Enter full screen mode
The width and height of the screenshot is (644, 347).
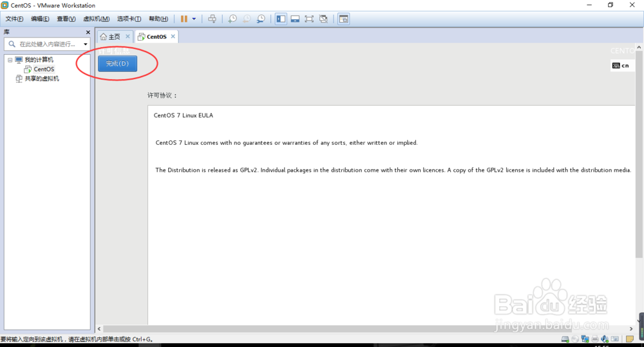click(309, 19)
